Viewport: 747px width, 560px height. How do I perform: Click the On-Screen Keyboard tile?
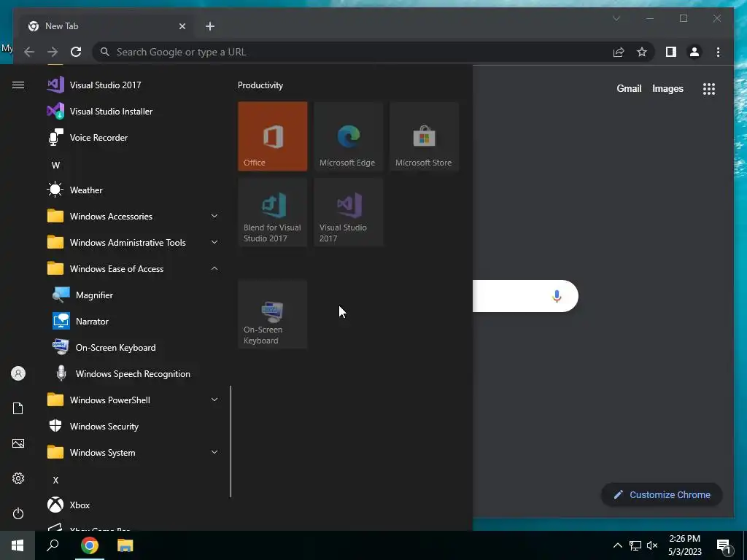[273, 314]
